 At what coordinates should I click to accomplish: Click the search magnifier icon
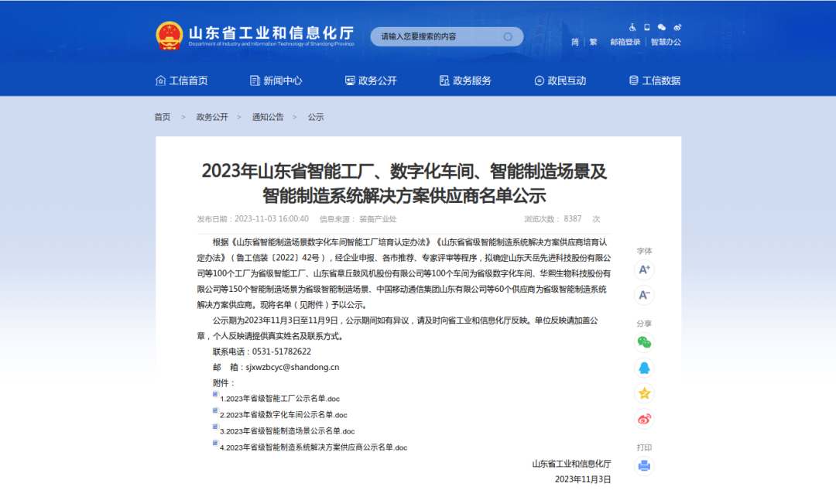click(509, 36)
